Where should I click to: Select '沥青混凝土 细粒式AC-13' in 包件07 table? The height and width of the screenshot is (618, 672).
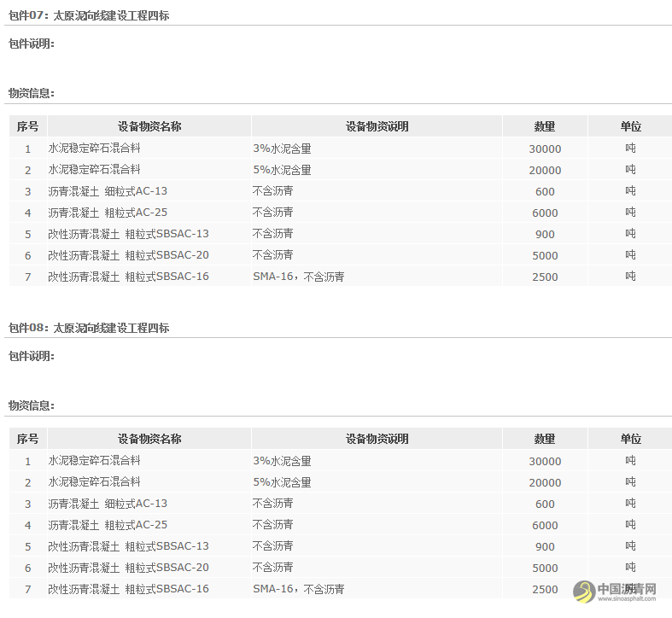(x=108, y=191)
